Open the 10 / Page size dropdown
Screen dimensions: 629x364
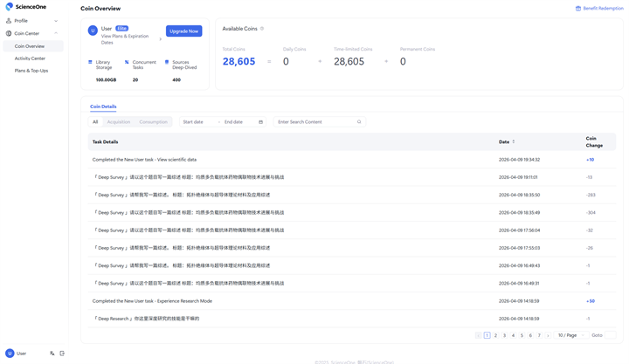pos(570,335)
